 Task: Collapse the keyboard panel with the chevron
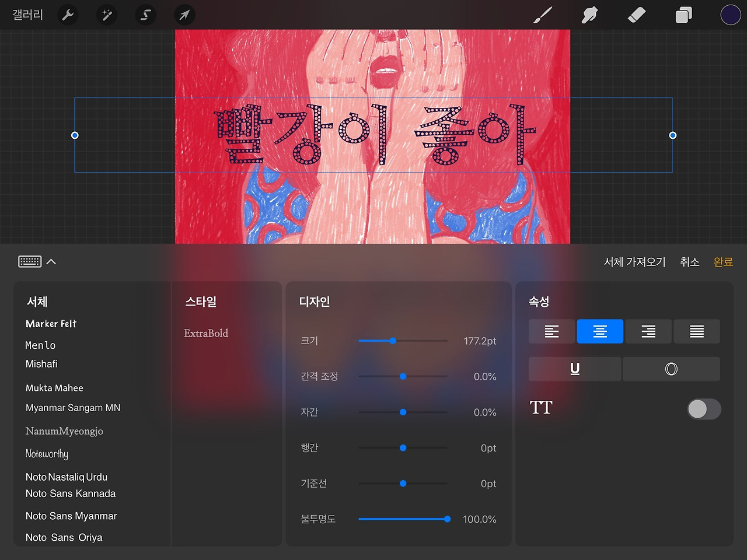pyautogui.click(x=51, y=261)
